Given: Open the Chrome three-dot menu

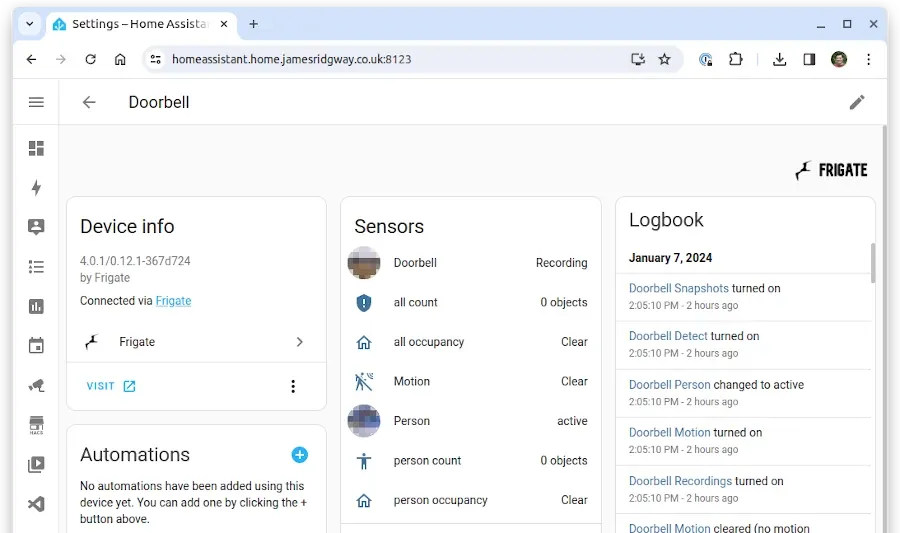Looking at the screenshot, I should click(868, 59).
